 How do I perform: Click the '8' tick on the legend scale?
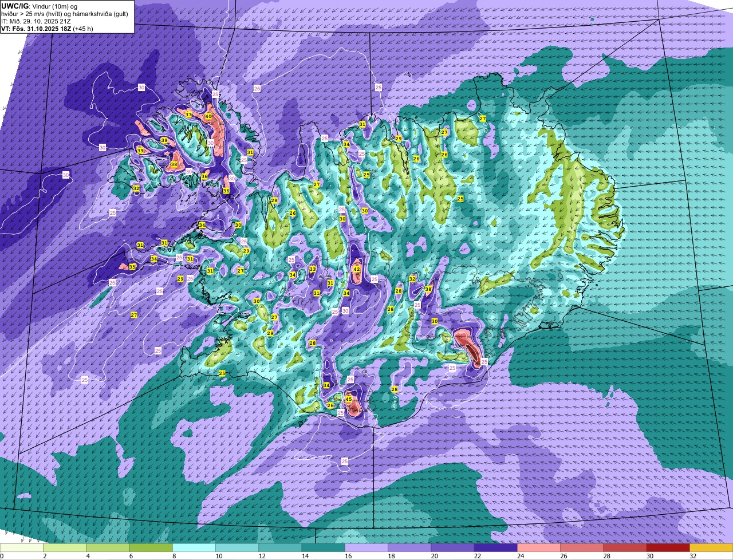[173, 556]
